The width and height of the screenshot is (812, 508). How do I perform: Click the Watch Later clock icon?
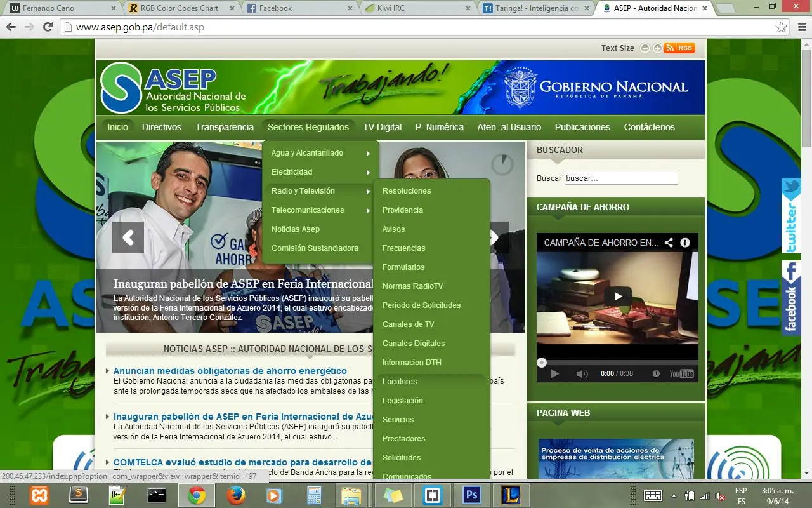pos(656,373)
